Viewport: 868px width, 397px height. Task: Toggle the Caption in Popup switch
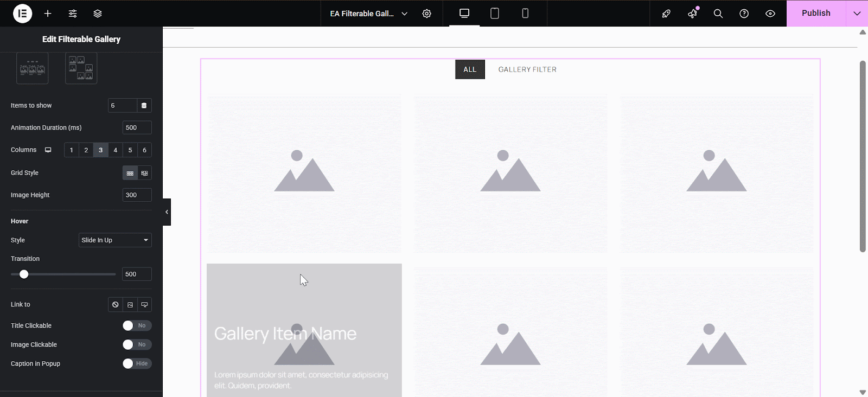pos(137,363)
